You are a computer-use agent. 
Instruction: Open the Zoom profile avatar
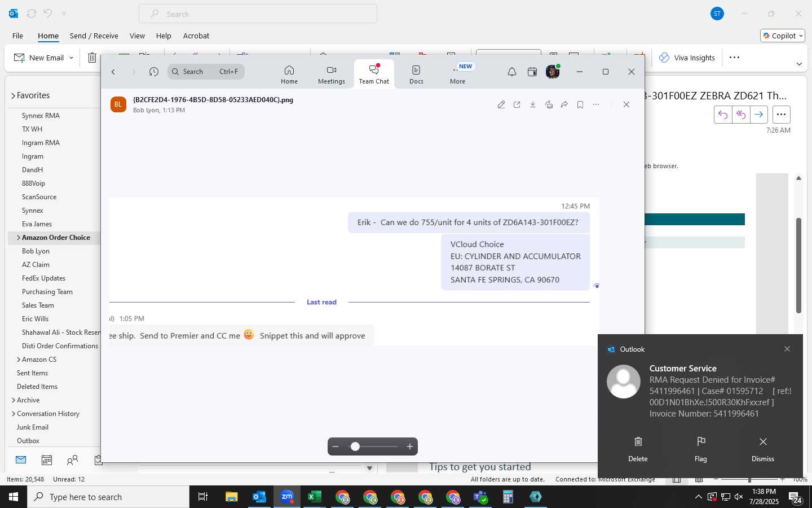tap(553, 72)
